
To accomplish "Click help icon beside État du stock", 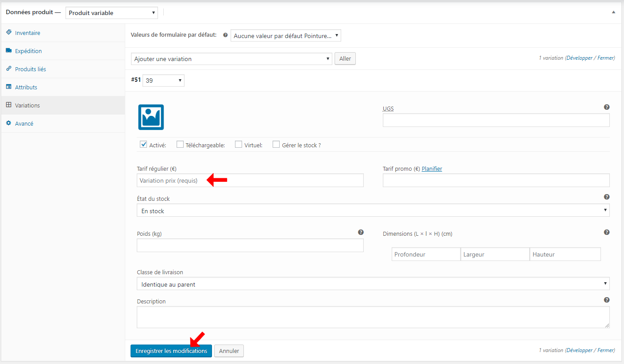I will 606,197.
